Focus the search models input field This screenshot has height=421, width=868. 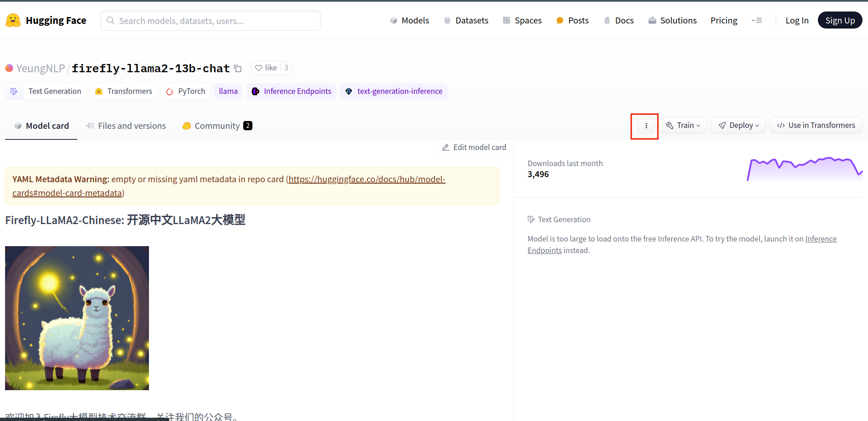[x=211, y=21]
